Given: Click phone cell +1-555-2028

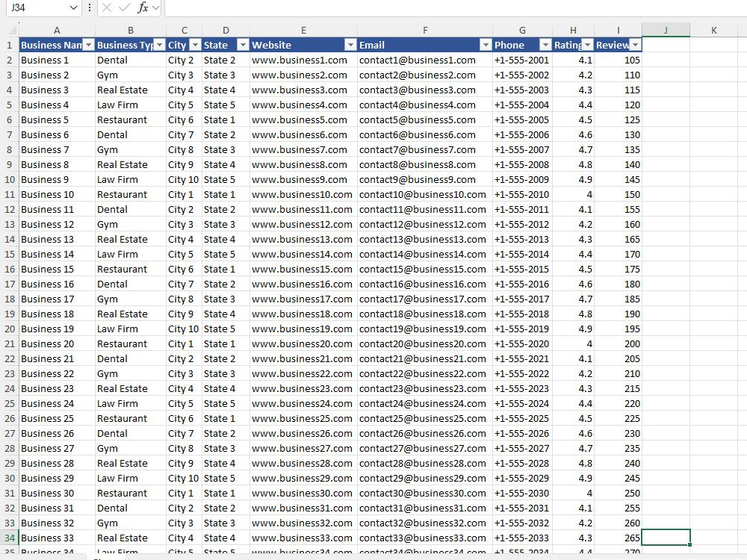Looking at the screenshot, I should pyautogui.click(x=522, y=464).
